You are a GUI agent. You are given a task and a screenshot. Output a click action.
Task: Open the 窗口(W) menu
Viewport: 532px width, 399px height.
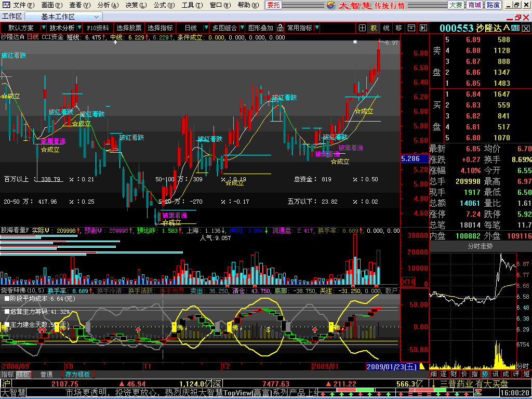point(220,5)
